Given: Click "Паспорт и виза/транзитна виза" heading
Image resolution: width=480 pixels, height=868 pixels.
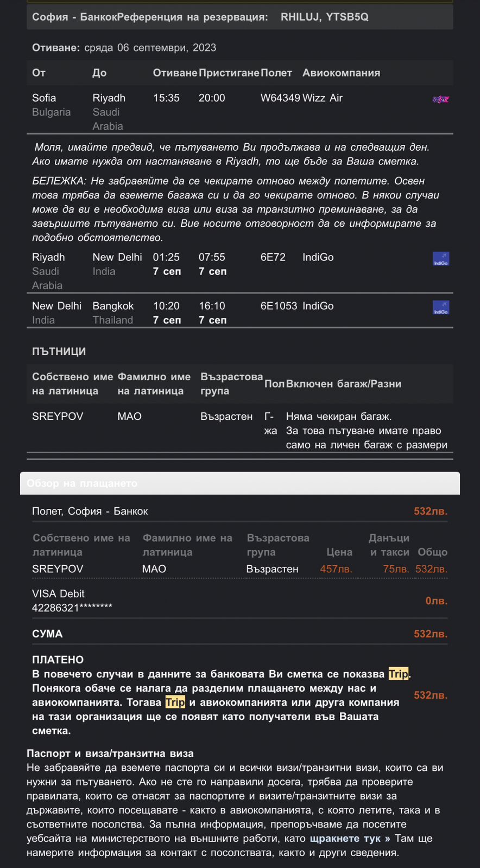Looking at the screenshot, I should point(110,754).
